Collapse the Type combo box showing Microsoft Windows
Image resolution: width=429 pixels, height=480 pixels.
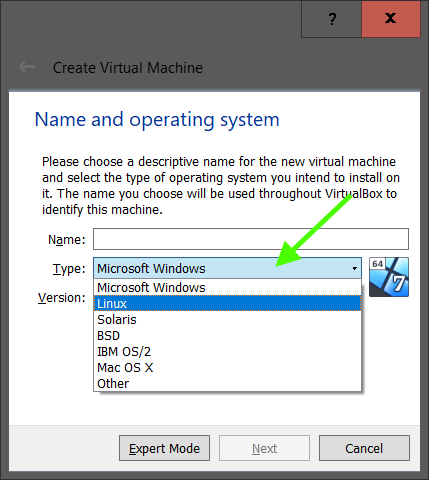pos(227,268)
